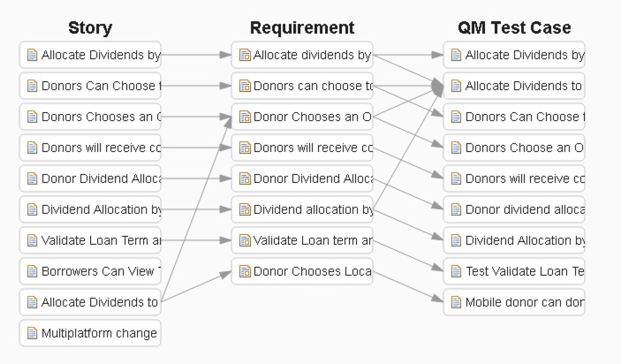Open the Allocate Dividends to test case
621x364 pixels.
point(523,86)
